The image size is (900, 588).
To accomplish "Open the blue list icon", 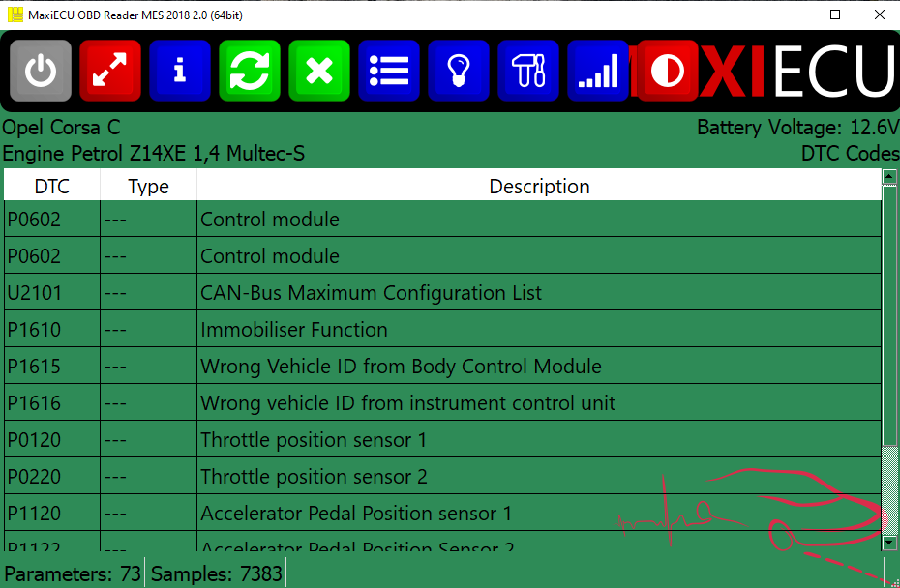I will 389,71.
